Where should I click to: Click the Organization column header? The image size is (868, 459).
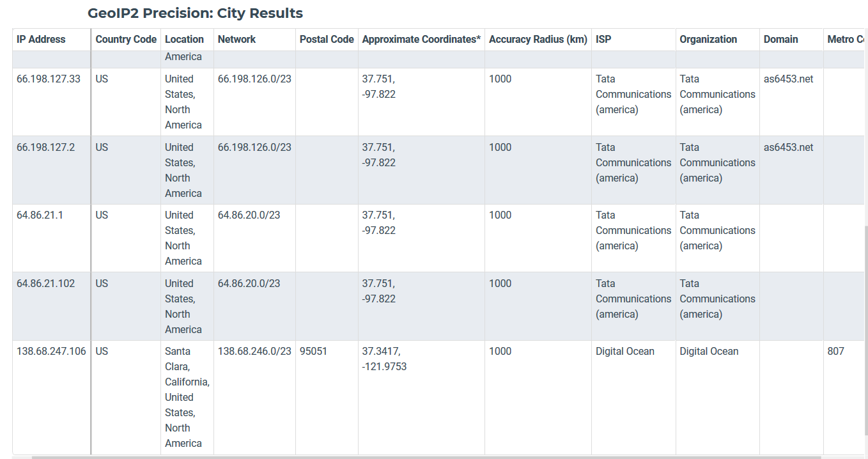point(708,39)
